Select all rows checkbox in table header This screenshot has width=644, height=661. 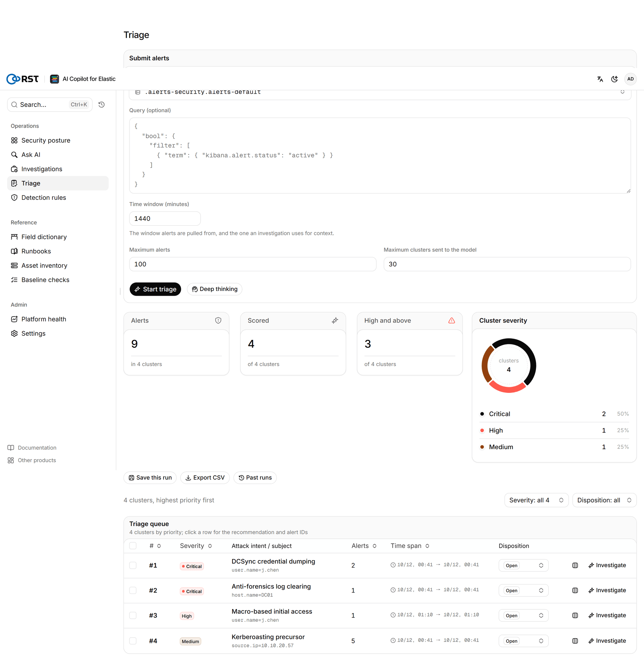coord(133,546)
